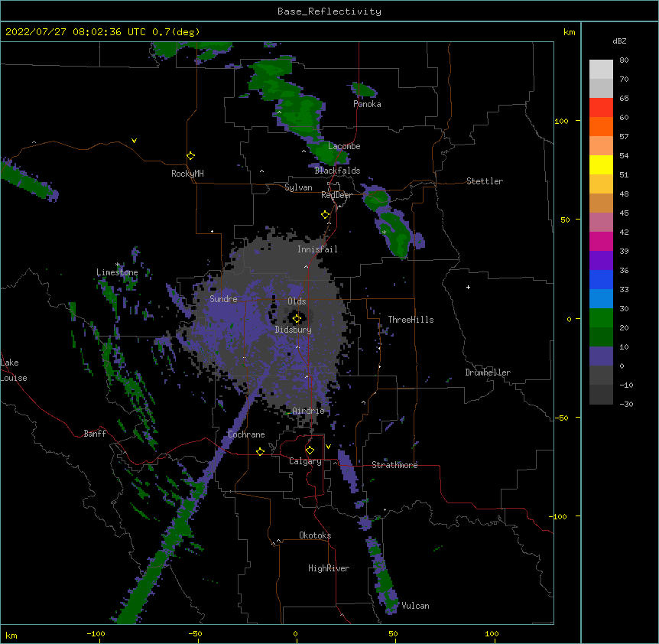Viewport: 659px width, 644px height.
Task: Click the red 65 dBZ legend color
Action: [x=601, y=107]
